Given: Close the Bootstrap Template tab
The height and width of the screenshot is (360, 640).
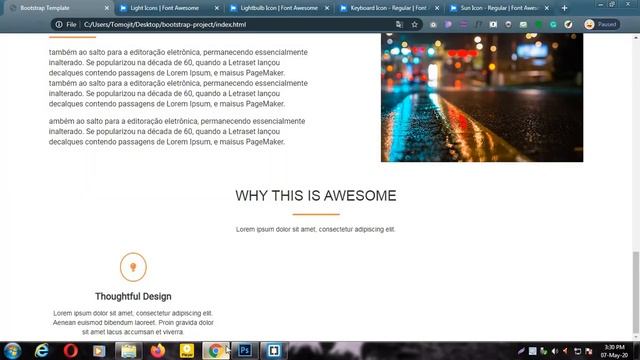Looking at the screenshot, I should [107, 8].
